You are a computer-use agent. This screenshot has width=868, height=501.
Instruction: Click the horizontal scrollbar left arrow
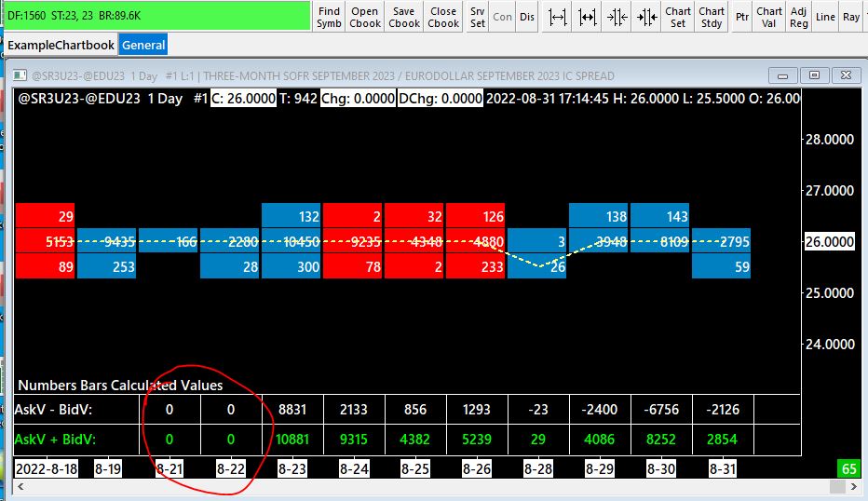point(21,487)
